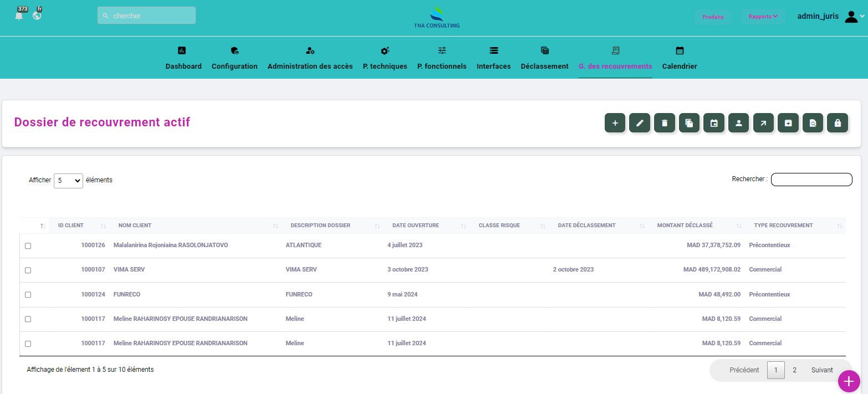Click the document search icon button

[x=813, y=123]
